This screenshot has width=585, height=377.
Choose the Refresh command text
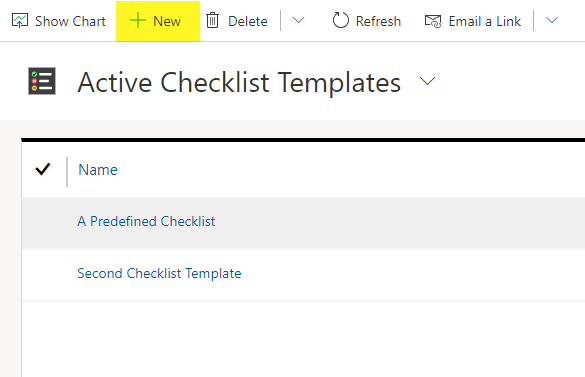tap(378, 21)
